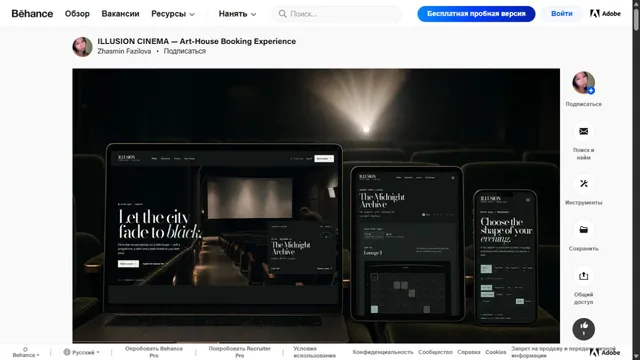Appreciate project with thumbs-up button
Viewport: 640px width, 360px height.
[583, 329]
